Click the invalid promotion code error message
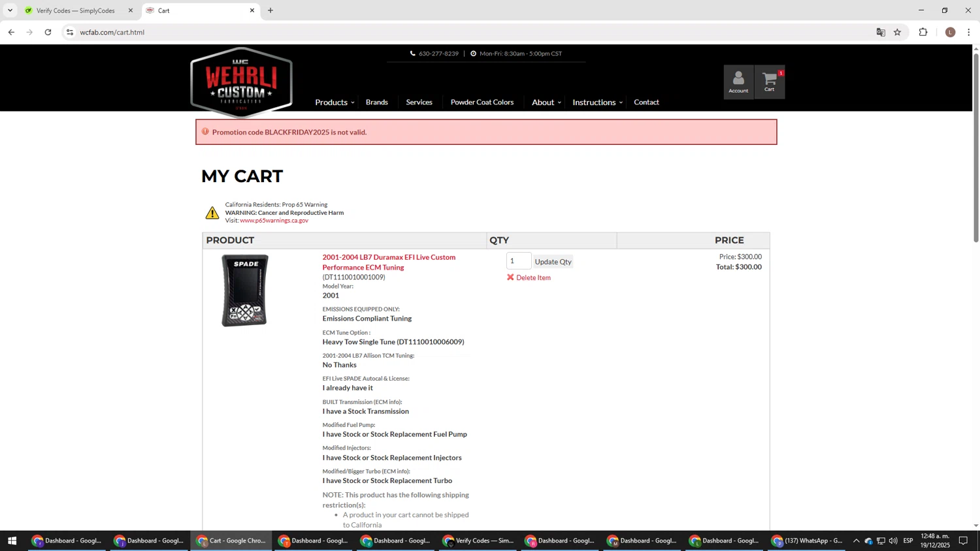Image resolution: width=980 pixels, height=551 pixels. 486,132
